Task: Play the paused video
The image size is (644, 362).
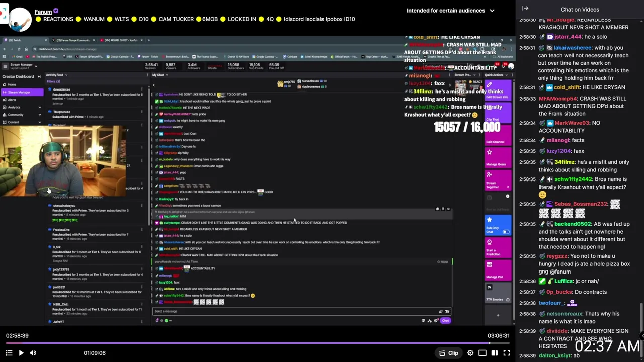Action: (x=21, y=353)
